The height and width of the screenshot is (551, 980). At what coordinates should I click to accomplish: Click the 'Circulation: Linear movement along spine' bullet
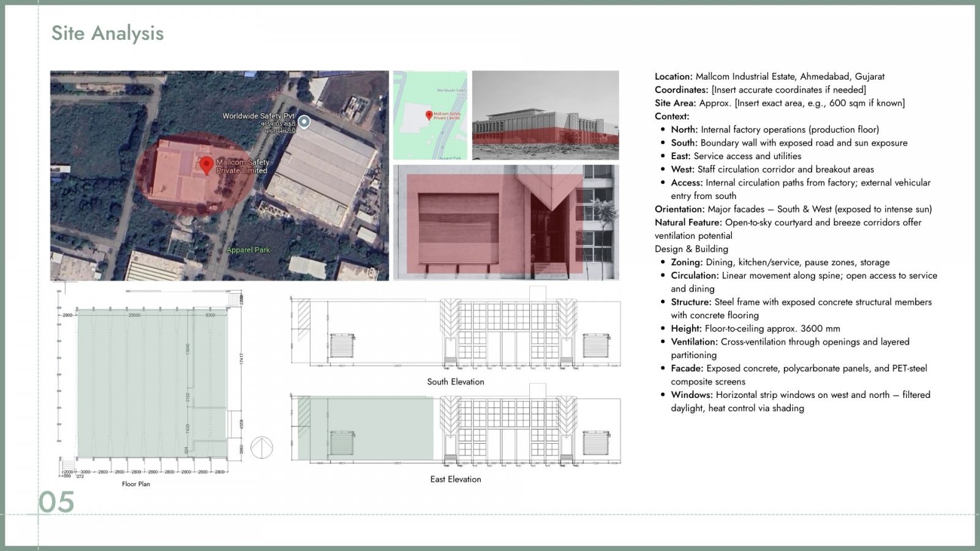[x=804, y=282]
